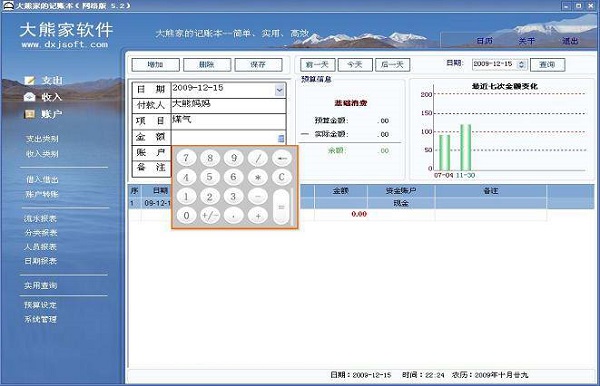600x386 pixels.
Task: Open 支出类别 expense categories
Action: pos(42,139)
